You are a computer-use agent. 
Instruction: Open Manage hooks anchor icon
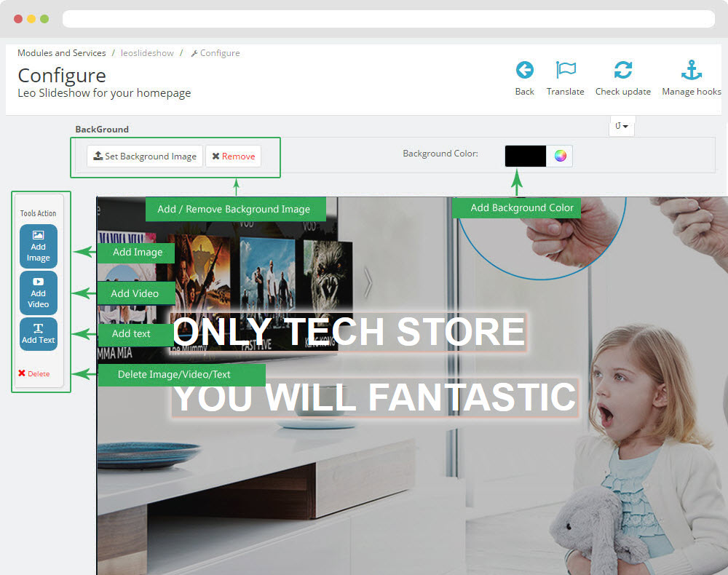coord(692,71)
